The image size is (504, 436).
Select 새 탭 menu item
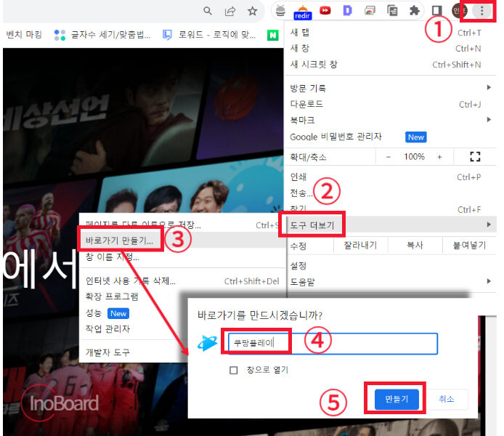point(391,33)
